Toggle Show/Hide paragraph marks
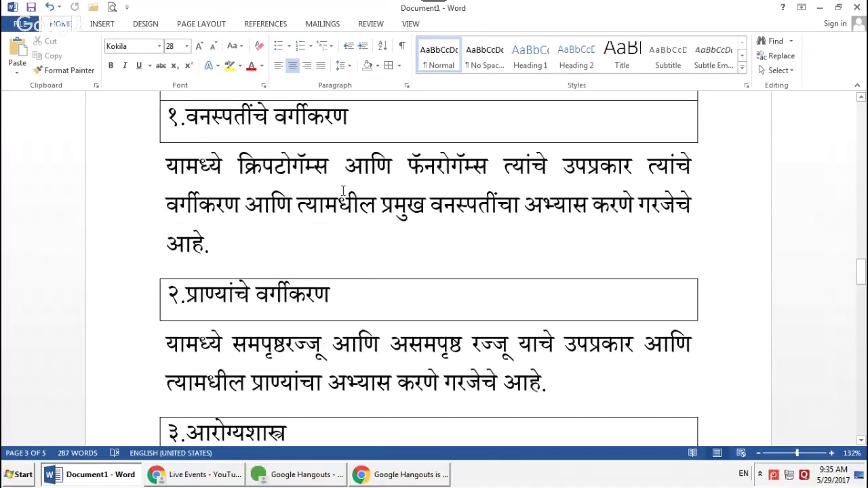The width and height of the screenshot is (868, 488). [402, 46]
